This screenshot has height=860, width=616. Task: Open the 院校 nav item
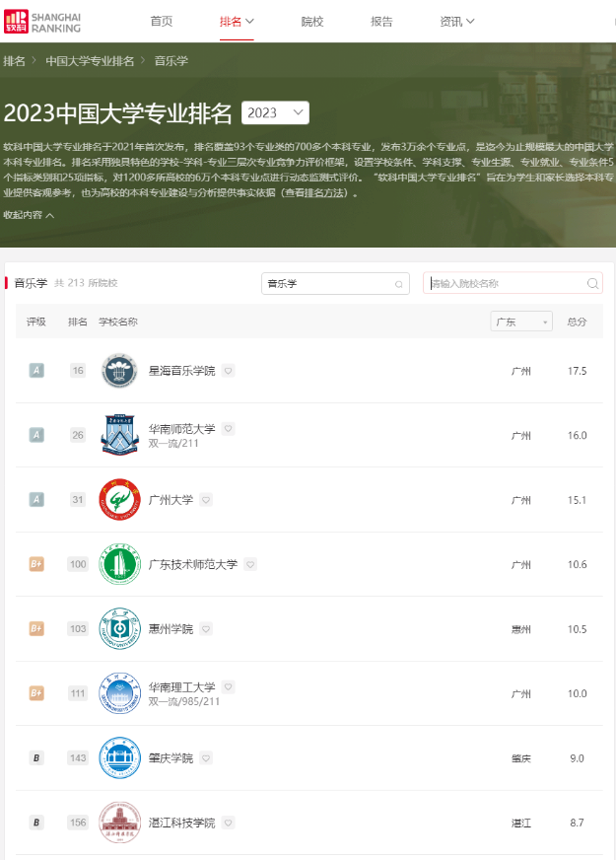312,22
